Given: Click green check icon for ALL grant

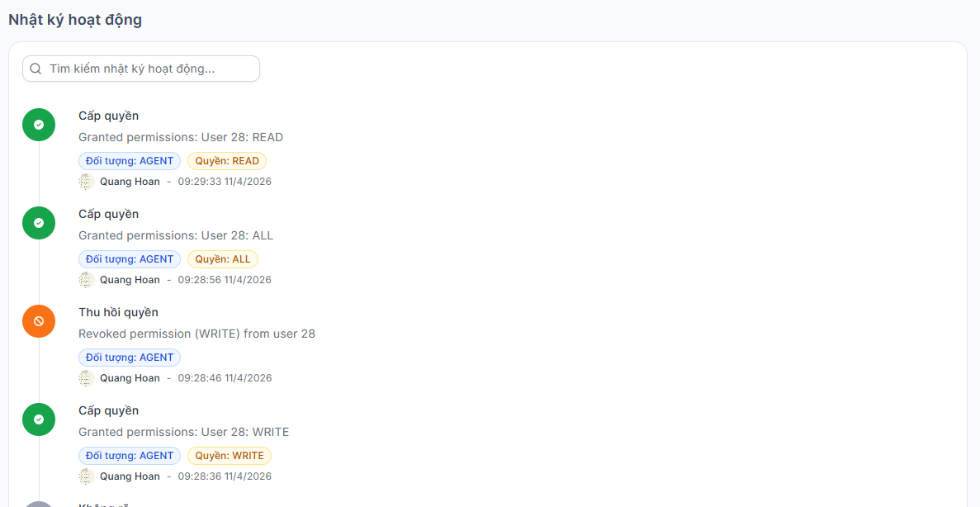Looking at the screenshot, I should click(x=39, y=223).
